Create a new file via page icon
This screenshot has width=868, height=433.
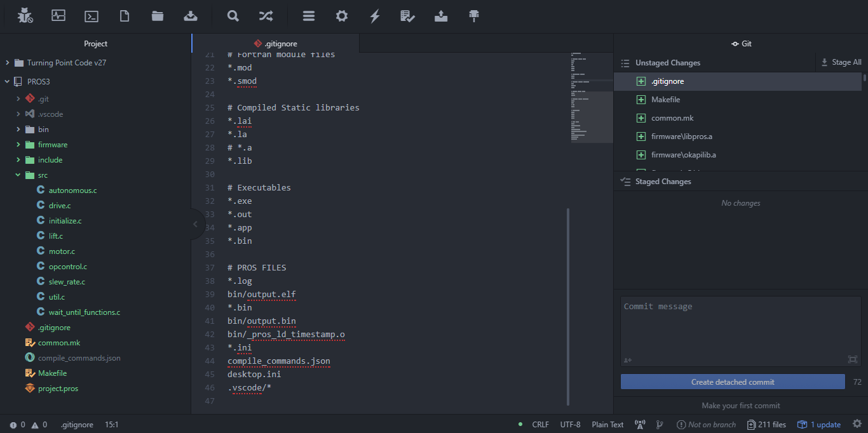pos(125,16)
